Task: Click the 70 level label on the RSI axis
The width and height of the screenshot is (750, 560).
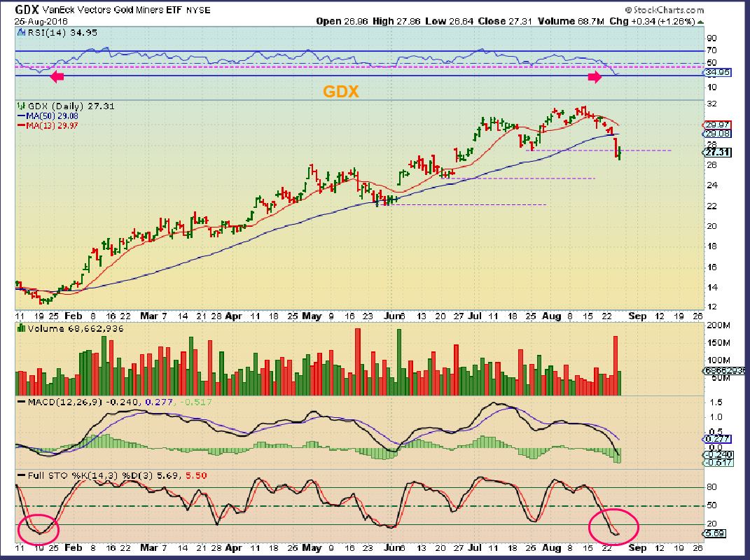Action: coord(711,50)
